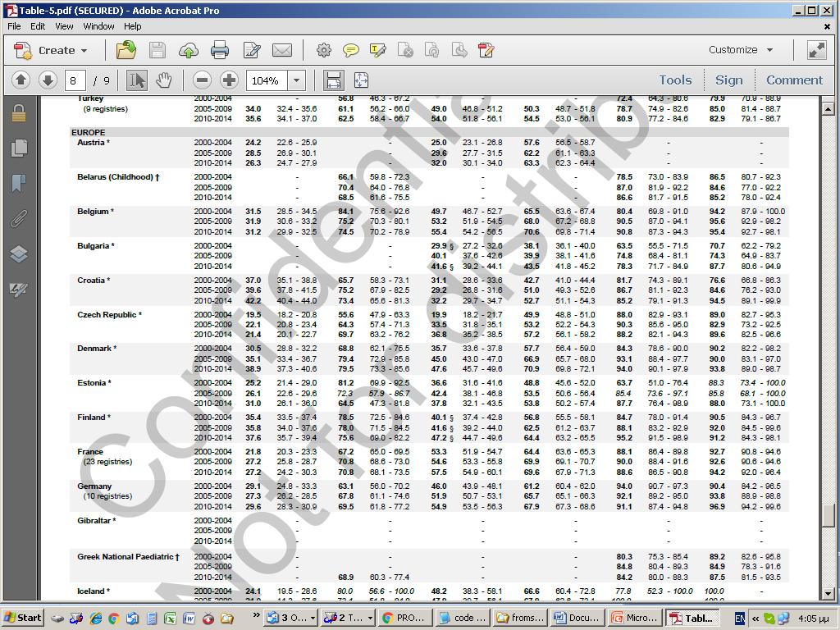Screen dimensions: 840x630
Task: Select the 'Belgium *' row label
Action: point(95,212)
